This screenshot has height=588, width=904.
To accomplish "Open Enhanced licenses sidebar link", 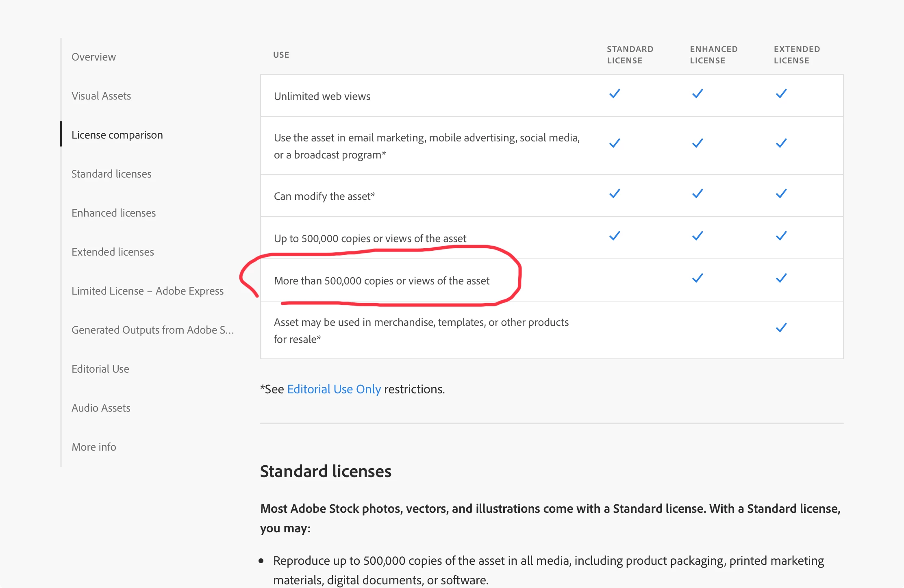I will click(x=113, y=213).
